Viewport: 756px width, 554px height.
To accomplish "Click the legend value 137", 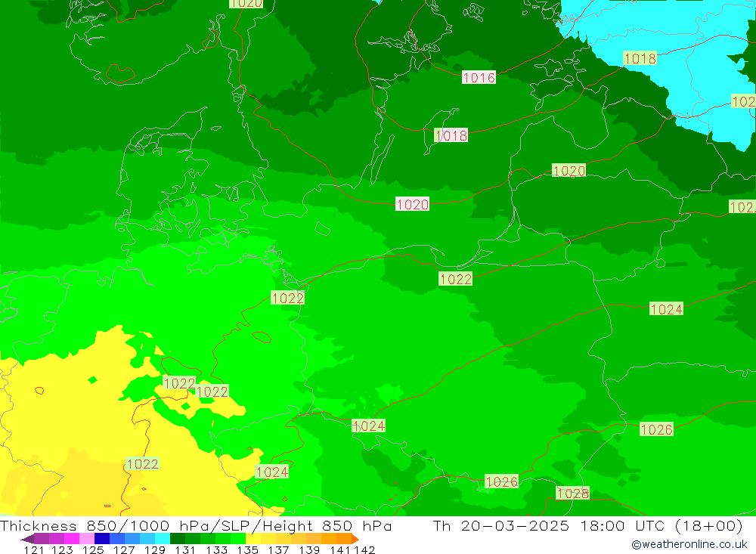I will click(278, 549).
